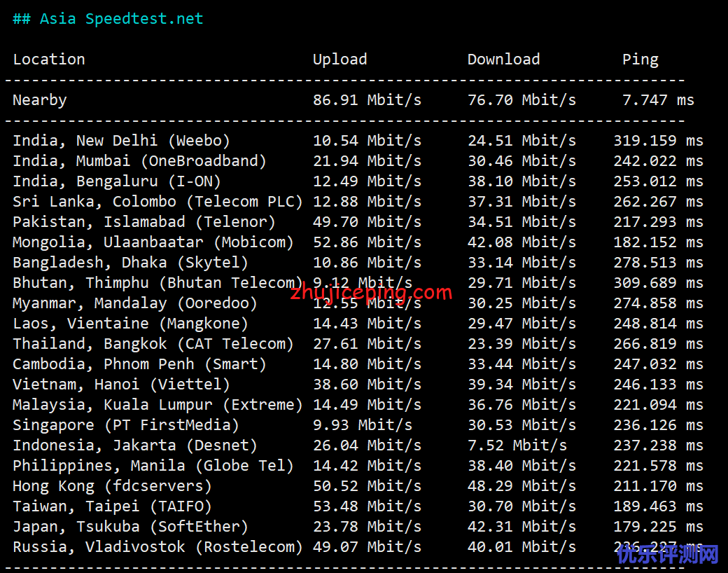Select the Nearby row label
Viewport: 728px width, 573px height.
[x=40, y=100]
